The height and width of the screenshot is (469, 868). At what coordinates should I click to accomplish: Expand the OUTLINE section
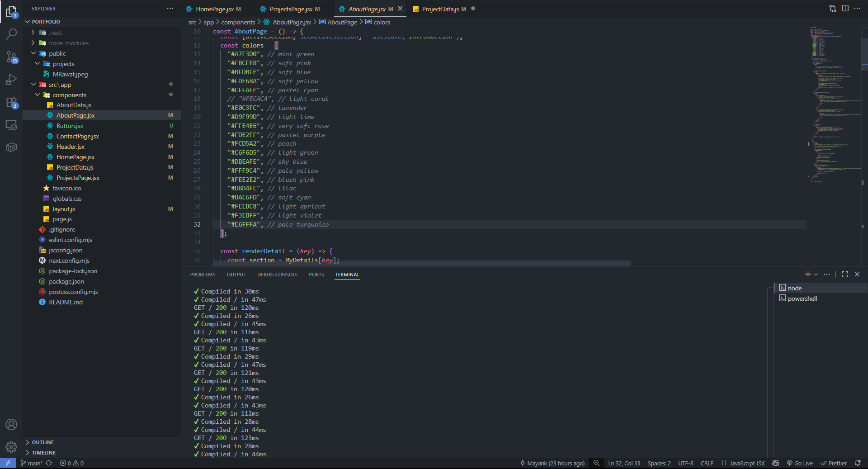(x=42, y=442)
